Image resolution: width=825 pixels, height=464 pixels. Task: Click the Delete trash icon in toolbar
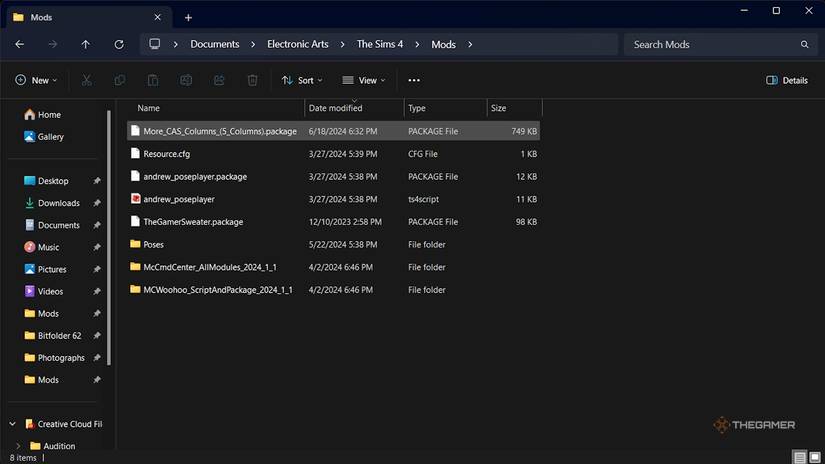(253, 80)
